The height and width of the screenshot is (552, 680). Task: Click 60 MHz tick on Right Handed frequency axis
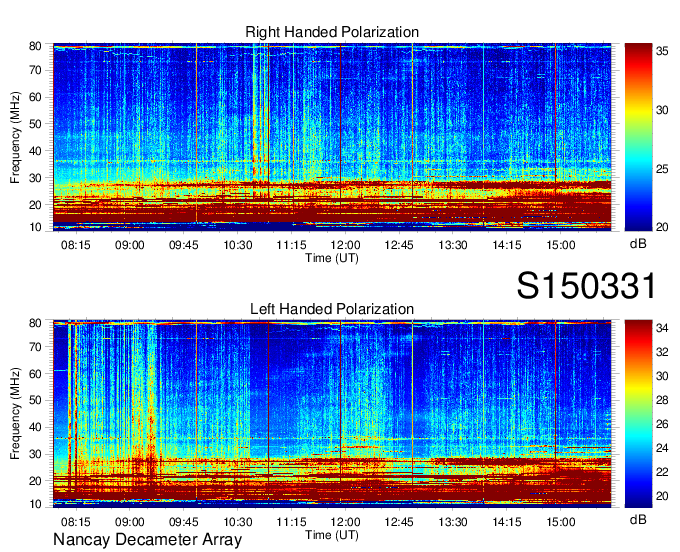click(35, 97)
